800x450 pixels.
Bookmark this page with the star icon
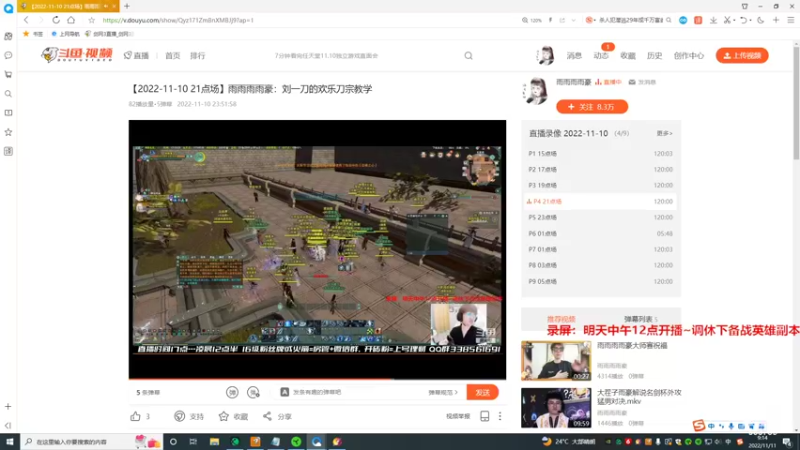pyautogui.click(x=91, y=20)
